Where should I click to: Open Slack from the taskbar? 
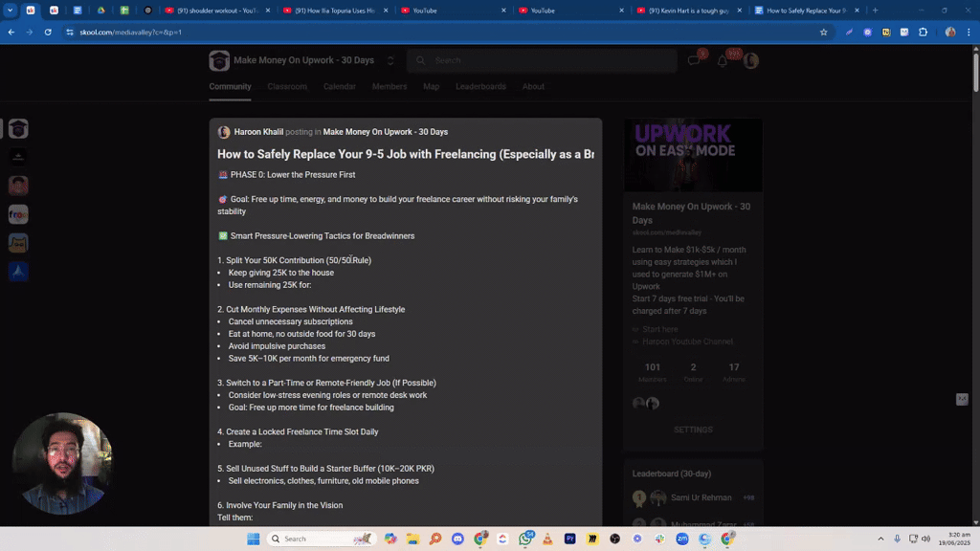pyautogui.click(x=659, y=539)
